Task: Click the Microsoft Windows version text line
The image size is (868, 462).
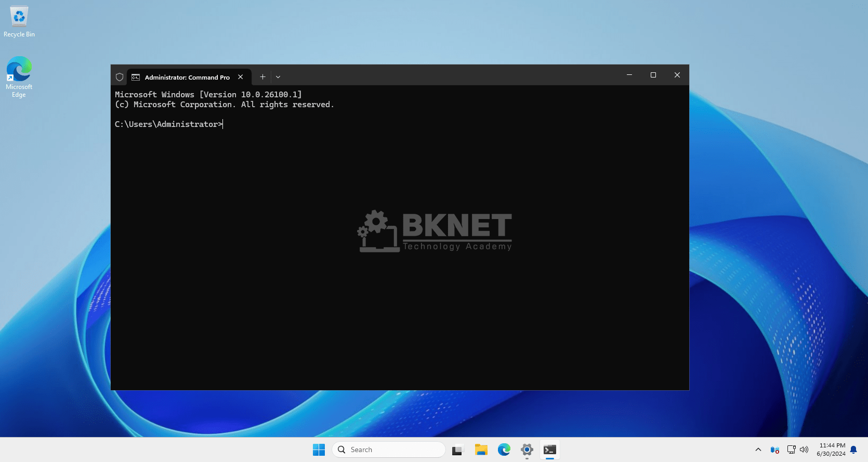Action: tap(208, 95)
